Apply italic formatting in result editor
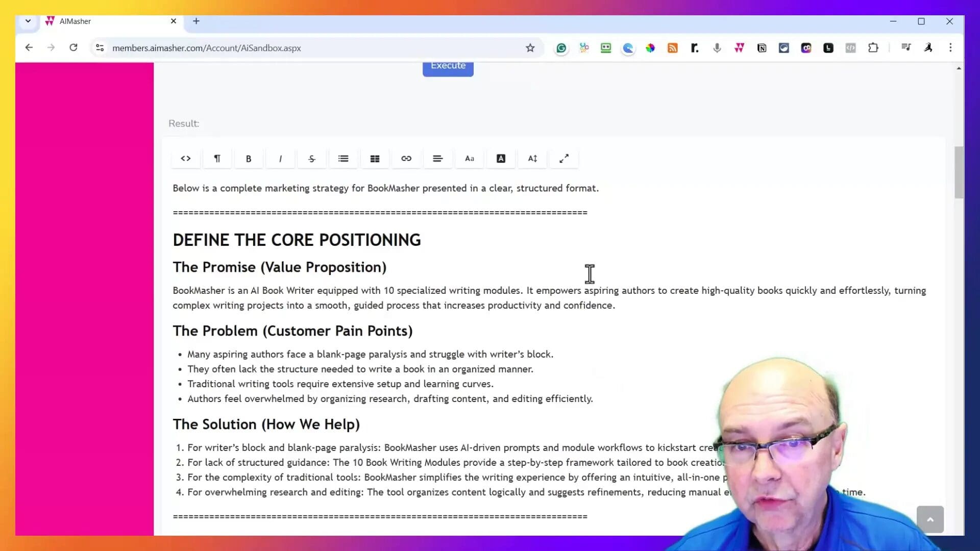This screenshot has height=551, width=980. click(280, 159)
